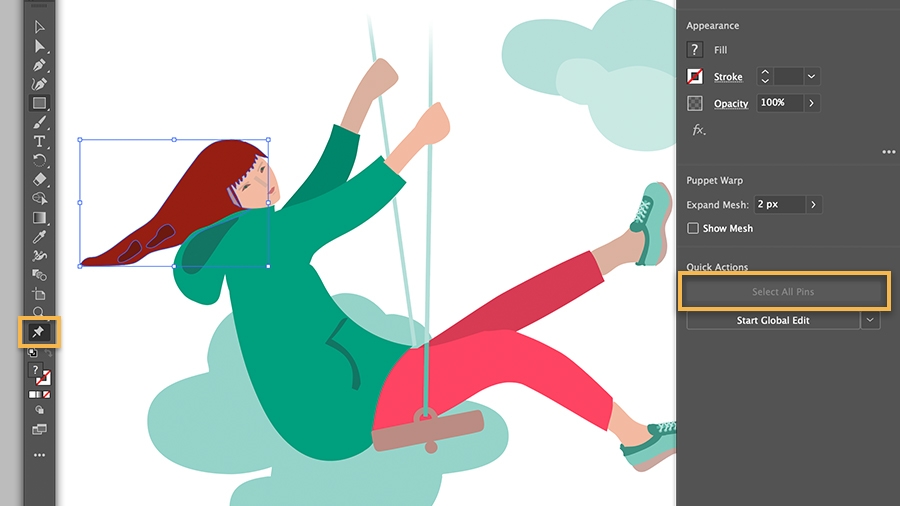900x506 pixels.
Task: Open the stroke weight dropdown
Action: pos(812,76)
